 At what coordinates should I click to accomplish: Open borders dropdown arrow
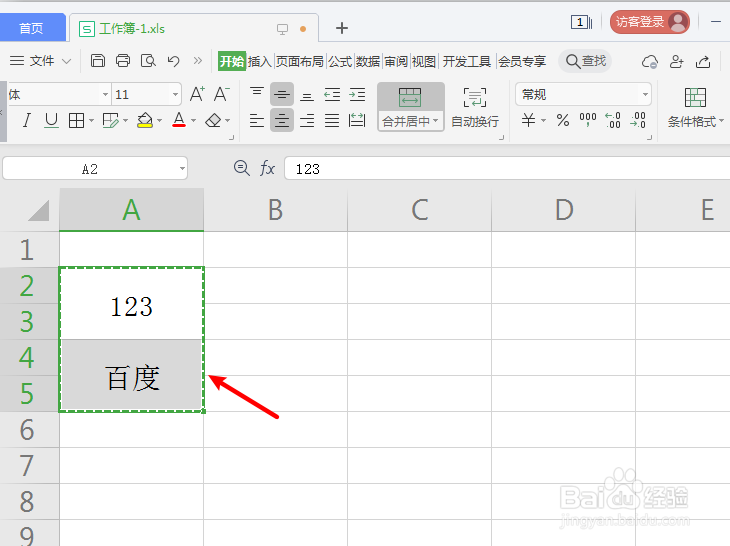click(91, 121)
